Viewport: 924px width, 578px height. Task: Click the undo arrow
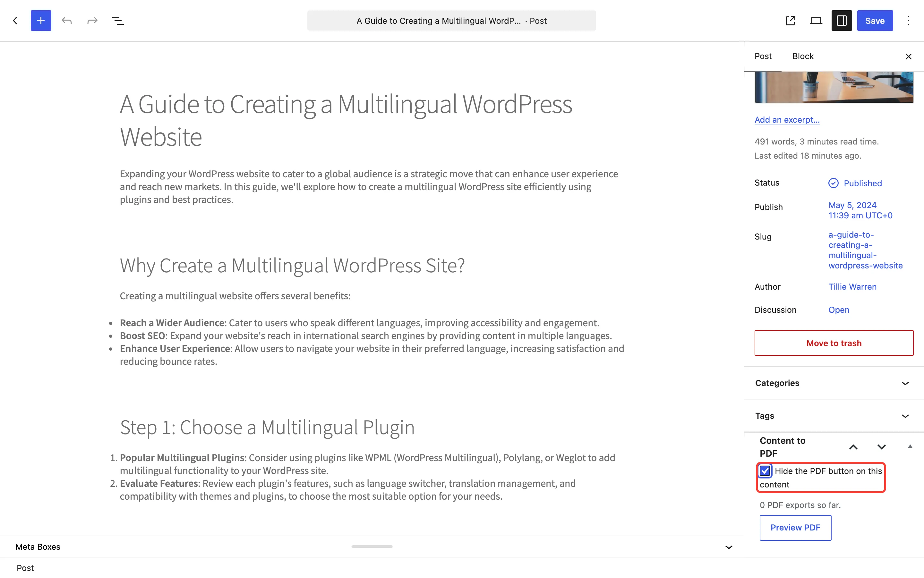[x=67, y=21]
